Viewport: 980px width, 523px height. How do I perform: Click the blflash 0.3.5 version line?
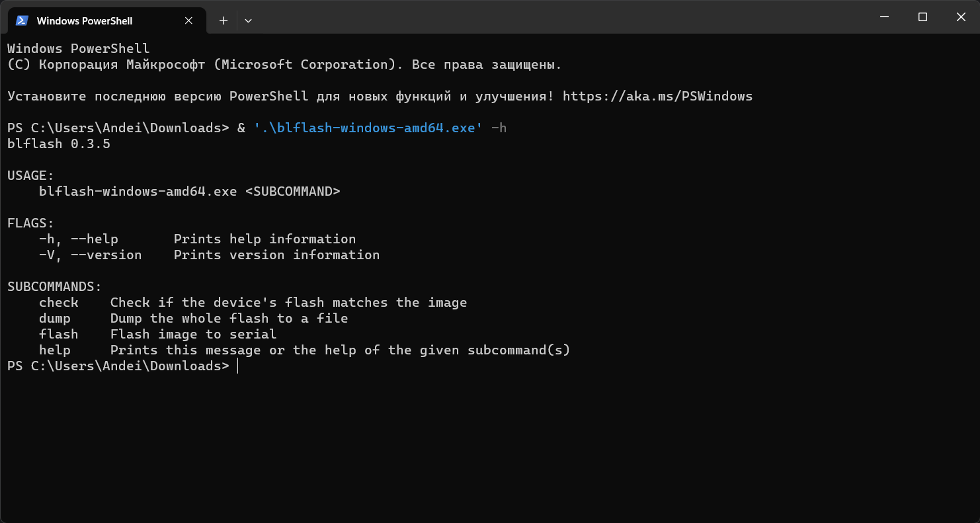click(59, 144)
